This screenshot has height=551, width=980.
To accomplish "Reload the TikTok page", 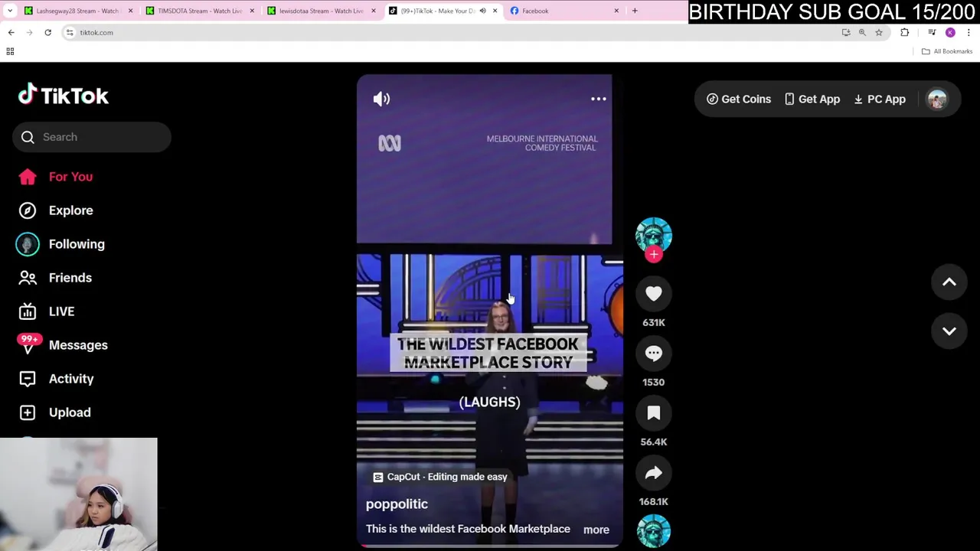I will (47, 32).
